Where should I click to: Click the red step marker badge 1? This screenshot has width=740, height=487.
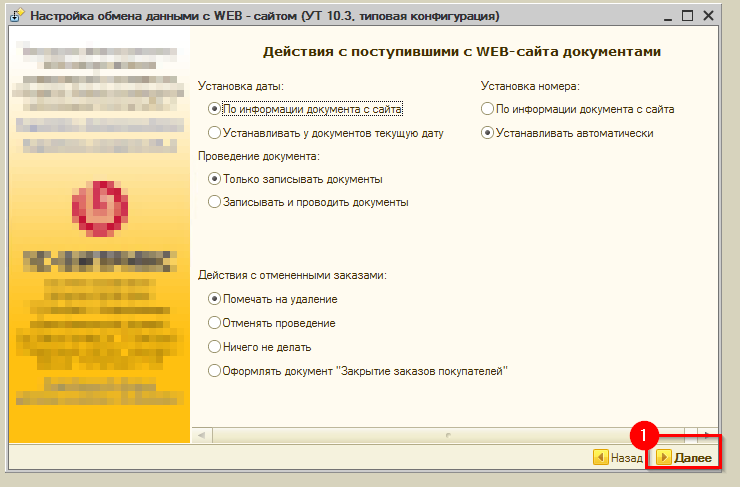click(645, 436)
